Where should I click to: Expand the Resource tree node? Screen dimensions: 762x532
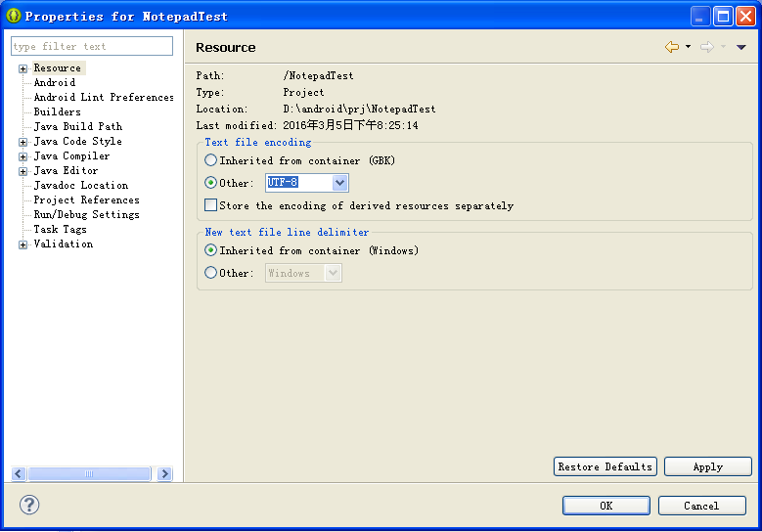[22, 68]
